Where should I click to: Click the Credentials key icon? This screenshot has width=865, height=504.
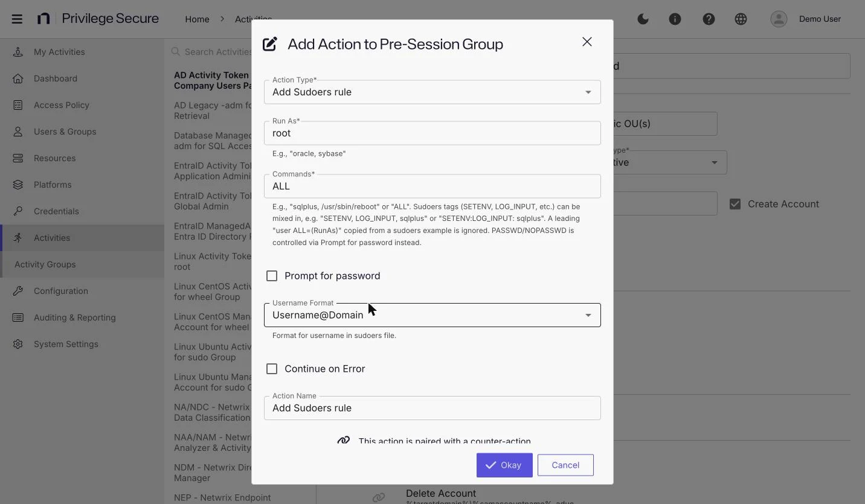coord(18,211)
